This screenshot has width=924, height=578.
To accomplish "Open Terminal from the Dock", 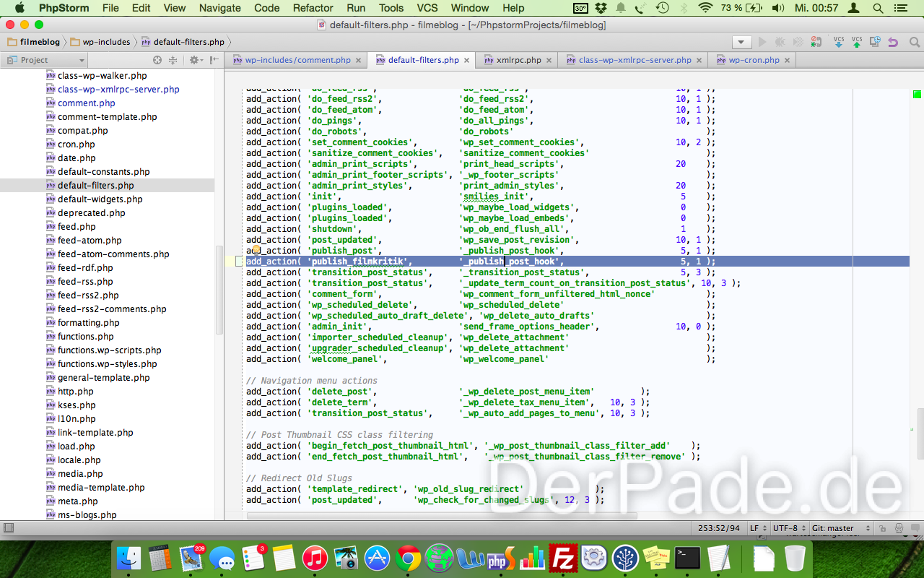I will 687,558.
